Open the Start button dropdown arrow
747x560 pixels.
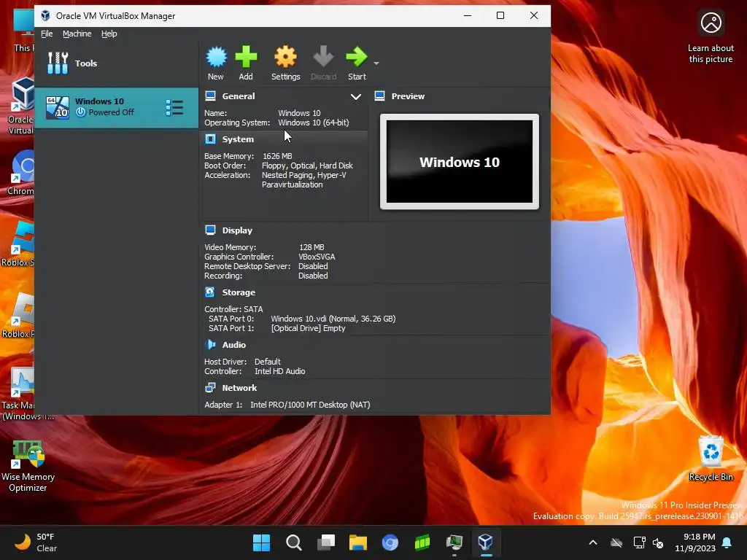click(x=376, y=63)
